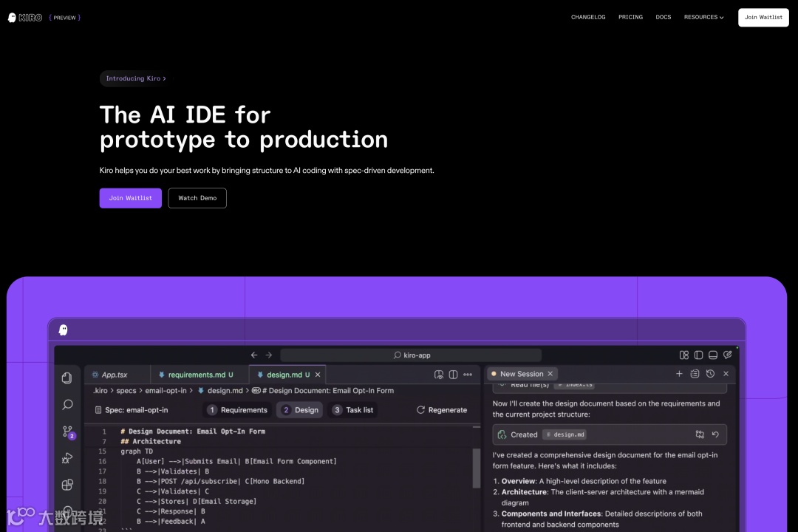Switch to the App.tsx tab
Image resolution: width=798 pixels, height=532 pixels.
117,375
